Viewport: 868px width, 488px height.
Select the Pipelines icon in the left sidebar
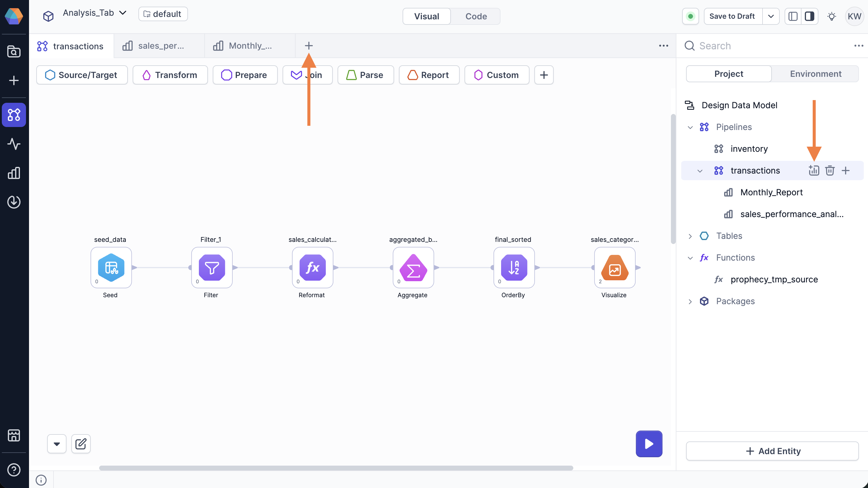[14, 115]
